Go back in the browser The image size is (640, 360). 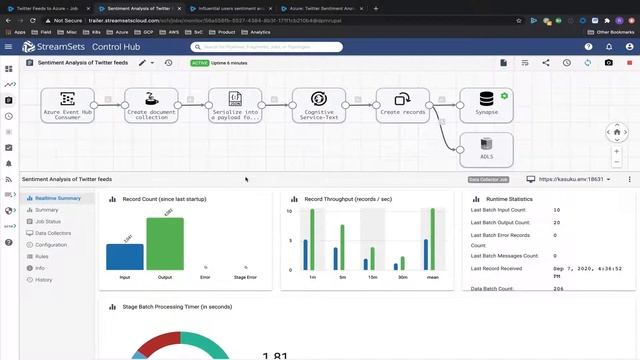8,20
